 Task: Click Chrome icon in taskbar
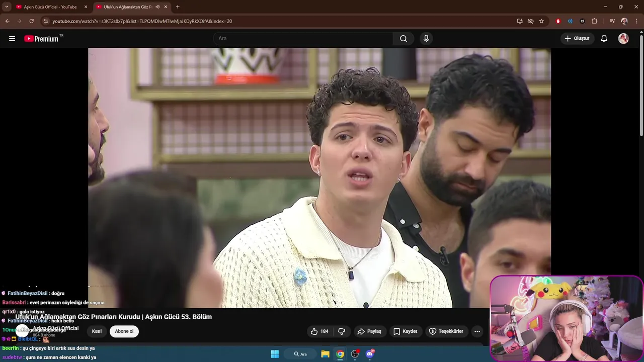click(340, 354)
